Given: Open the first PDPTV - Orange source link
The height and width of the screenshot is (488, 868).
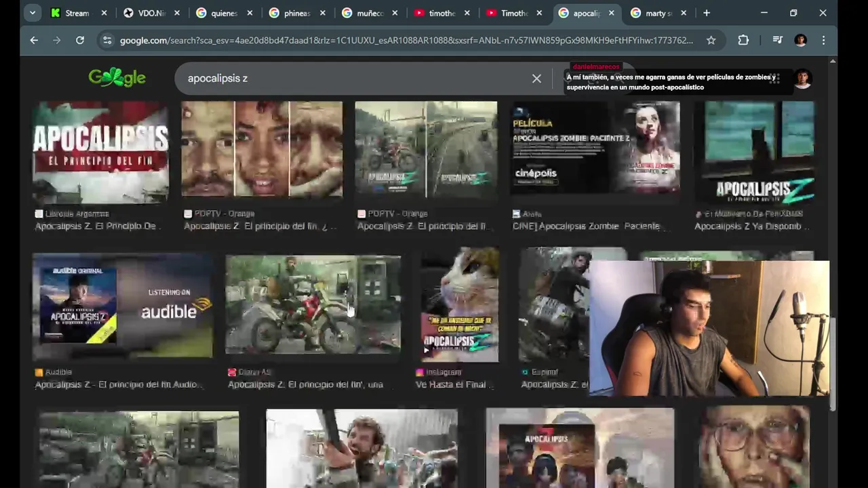Looking at the screenshot, I should (x=219, y=213).
